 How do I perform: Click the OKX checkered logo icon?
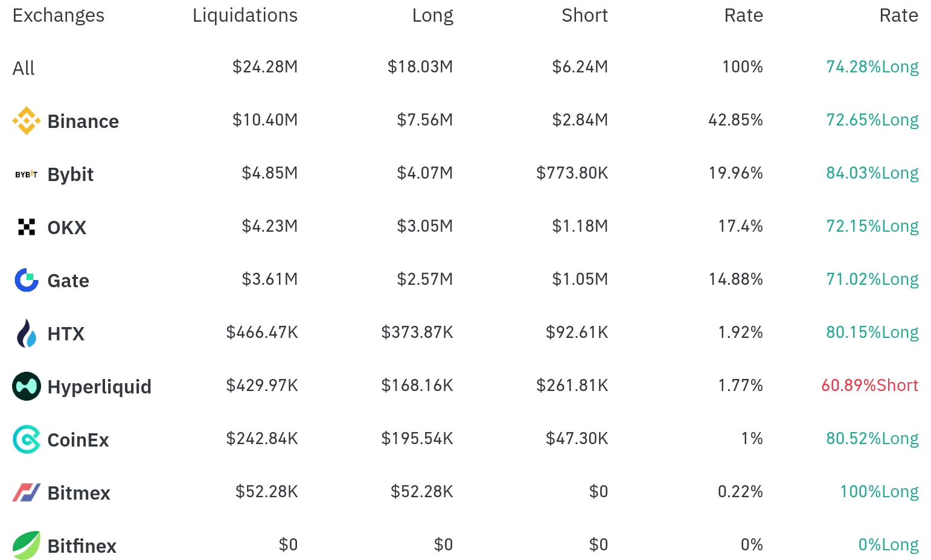click(x=26, y=227)
